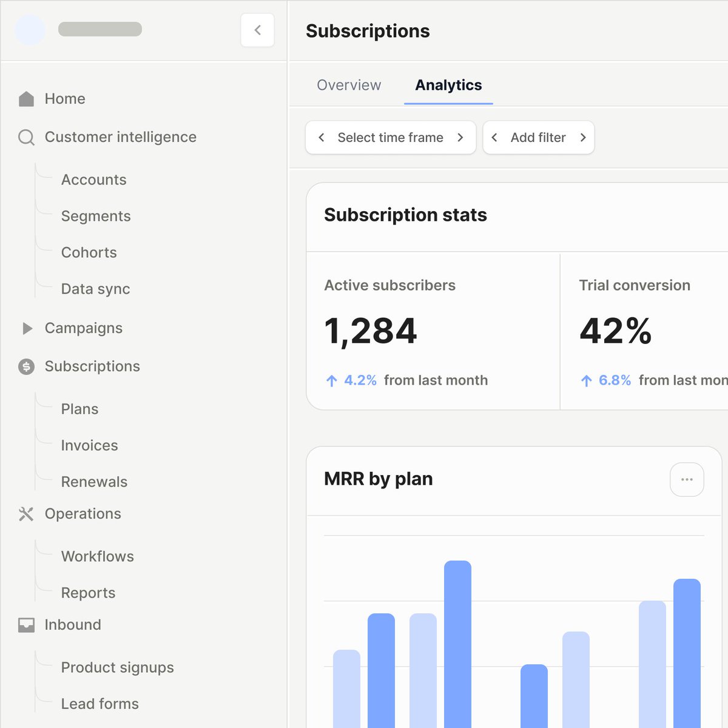Image resolution: width=728 pixels, height=728 pixels.
Task: Click the workspace name placeholder
Action: 100,29
